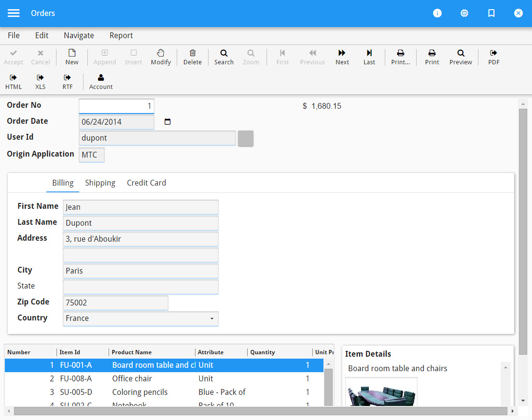Click the button next to the User Id field
Image resolution: width=532 pixels, height=420 pixels.
tap(246, 139)
